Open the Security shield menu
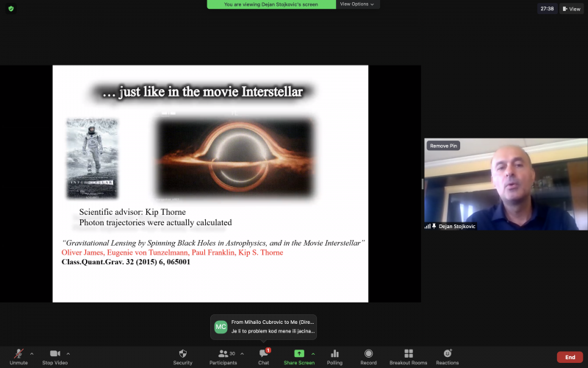Image resolution: width=588 pixels, height=368 pixels. click(x=182, y=357)
